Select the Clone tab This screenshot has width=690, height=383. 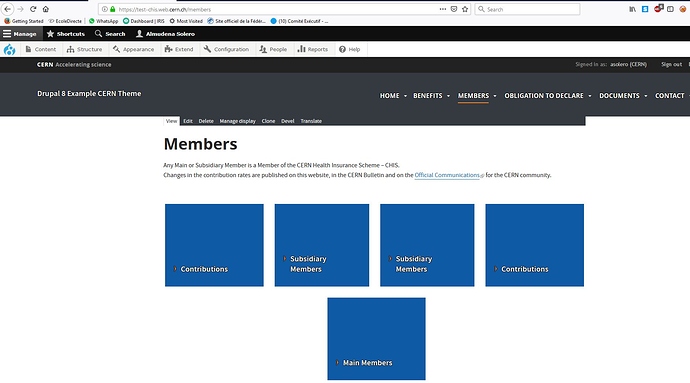pyautogui.click(x=268, y=121)
